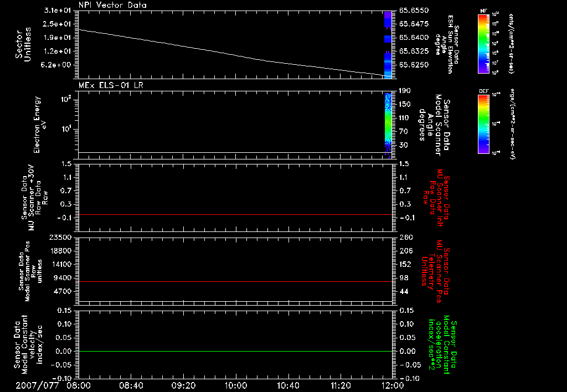Click the colored spectrogram strip in ELS panel

[x=388, y=125]
